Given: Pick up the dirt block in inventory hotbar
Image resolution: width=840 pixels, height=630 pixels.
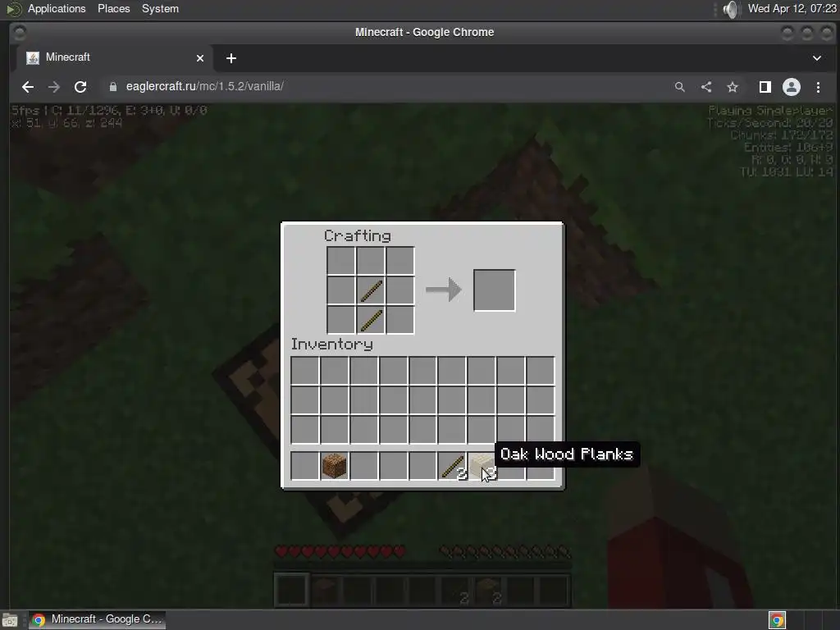Looking at the screenshot, I should (x=335, y=465).
